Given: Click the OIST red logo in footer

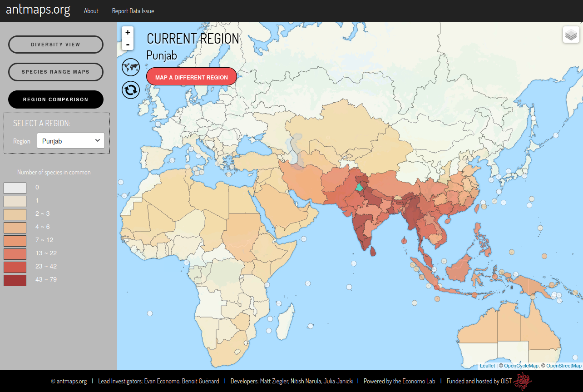Looking at the screenshot, I should pyautogui.click(x=522, y=381).
